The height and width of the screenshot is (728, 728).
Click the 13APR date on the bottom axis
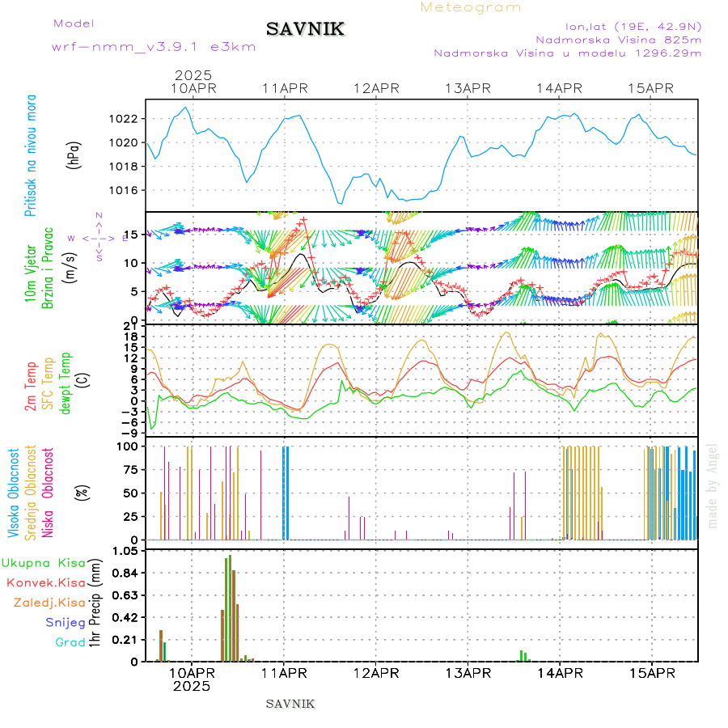(468, 673)
